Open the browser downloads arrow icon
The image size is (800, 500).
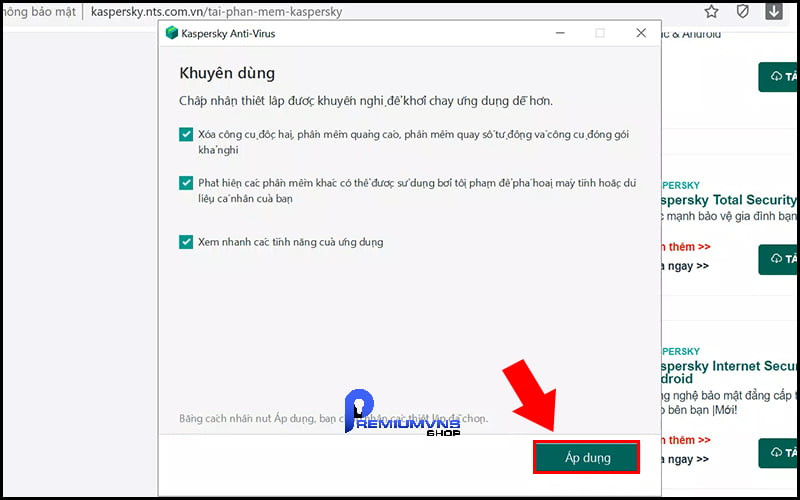pyautogui.click(x=773, y=11)
